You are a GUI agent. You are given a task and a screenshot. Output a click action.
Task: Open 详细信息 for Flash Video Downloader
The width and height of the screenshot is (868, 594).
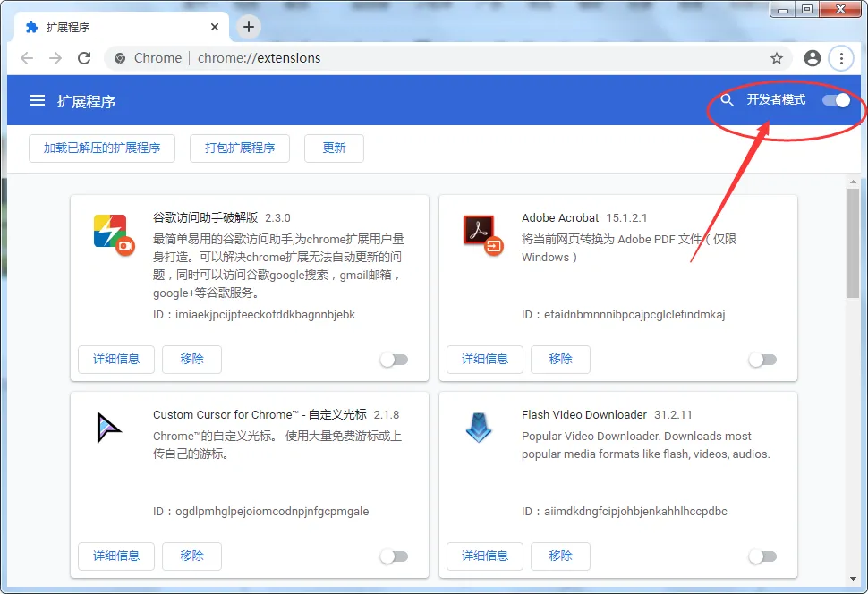tap(485, 556)
